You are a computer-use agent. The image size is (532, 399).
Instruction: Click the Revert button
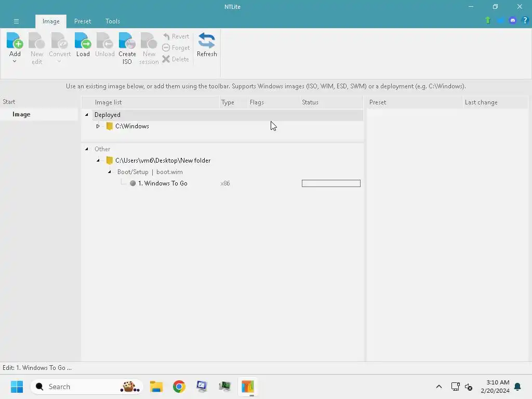[x=176, y=36]
